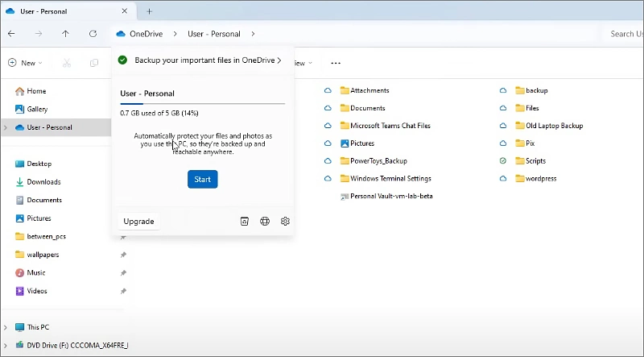This screenshot has width=644, height=357.
Task: Open OneDrive settings gear icon
Action: [x=285, y=222]
